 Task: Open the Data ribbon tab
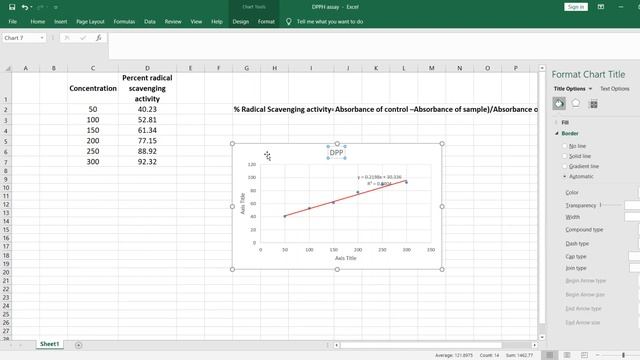click(149, 22)
